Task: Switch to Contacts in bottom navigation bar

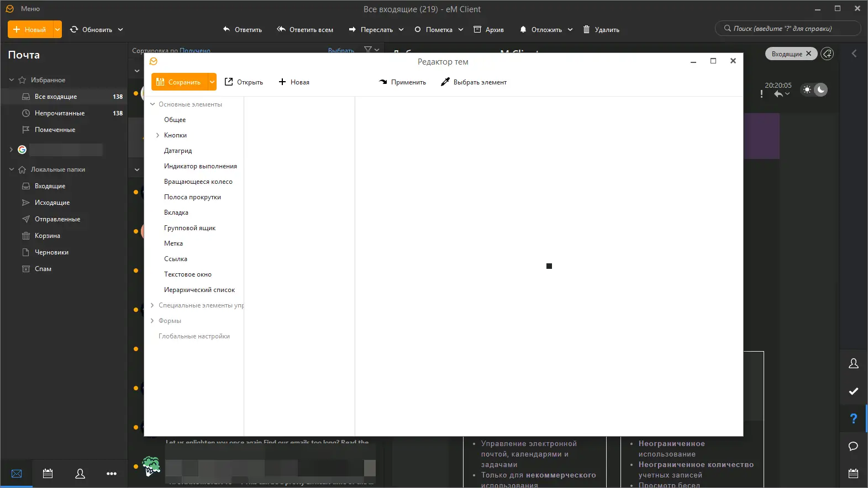Action: 80,474
